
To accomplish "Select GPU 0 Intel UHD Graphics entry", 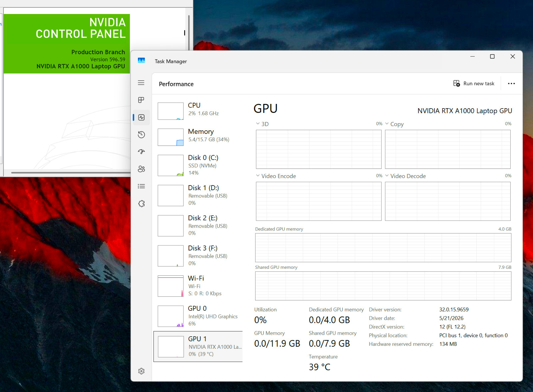I will pyautogui.click(x=198, y=316).
